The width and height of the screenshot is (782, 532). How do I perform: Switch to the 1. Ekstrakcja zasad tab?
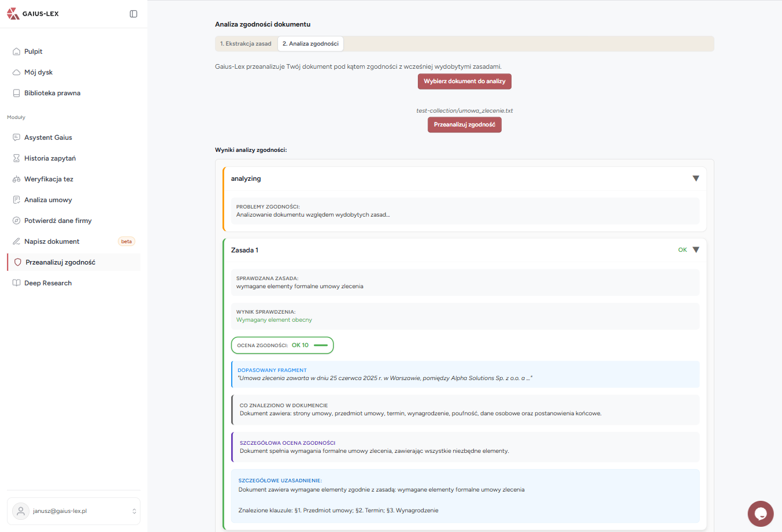pyautogui.click(x=246, y=44)
